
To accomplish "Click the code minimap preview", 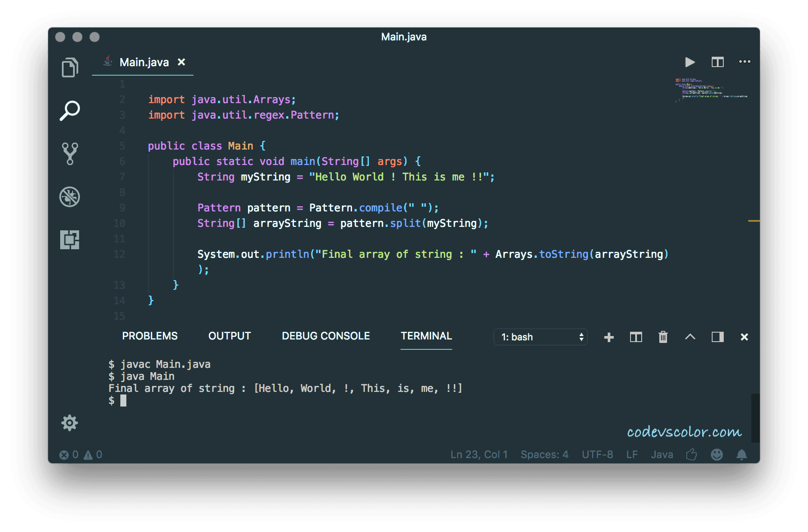I will click(711, 89).
